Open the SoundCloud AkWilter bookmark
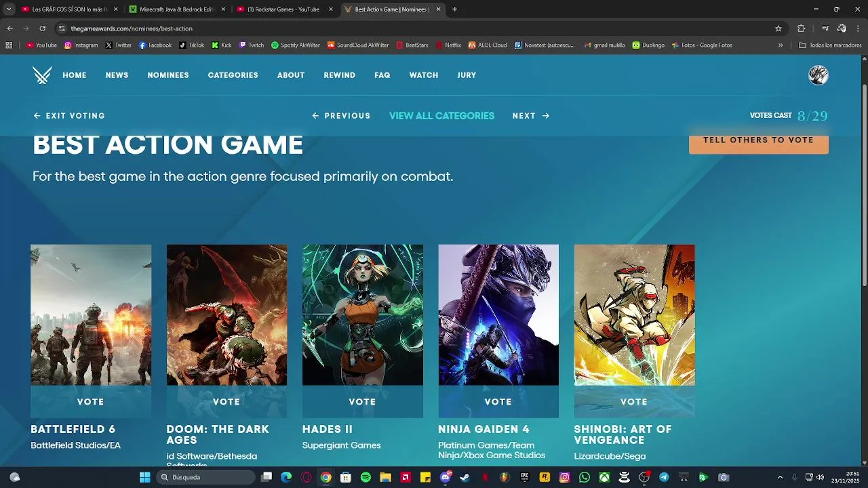868x488 pixels. click(x=358, y=45)
